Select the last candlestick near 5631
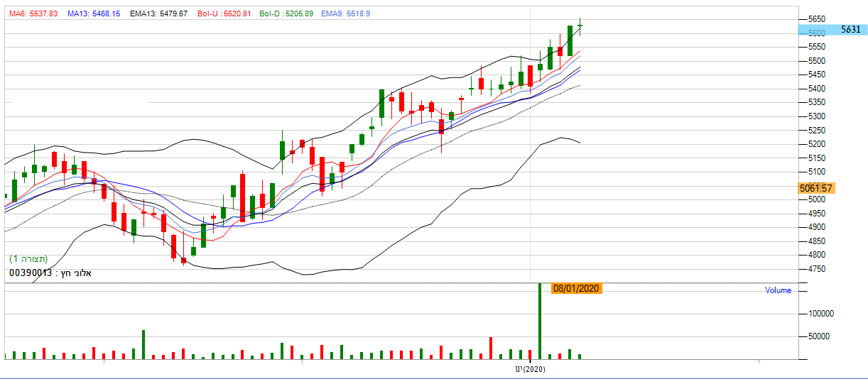868x379 pixels. (580, 26)
